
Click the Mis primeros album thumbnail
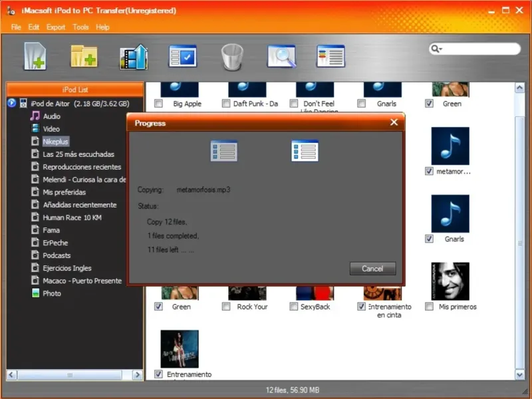450,281
